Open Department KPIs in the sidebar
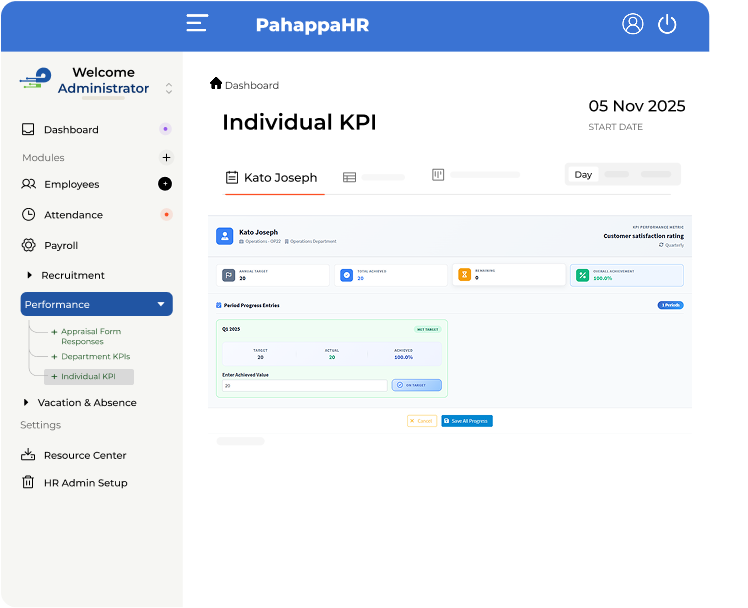 coord(95,356)
